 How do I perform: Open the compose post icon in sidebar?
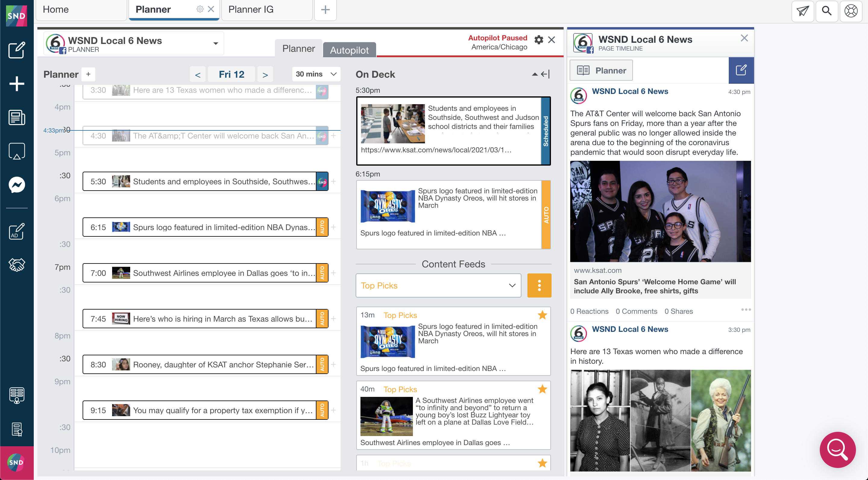point(17,50)
